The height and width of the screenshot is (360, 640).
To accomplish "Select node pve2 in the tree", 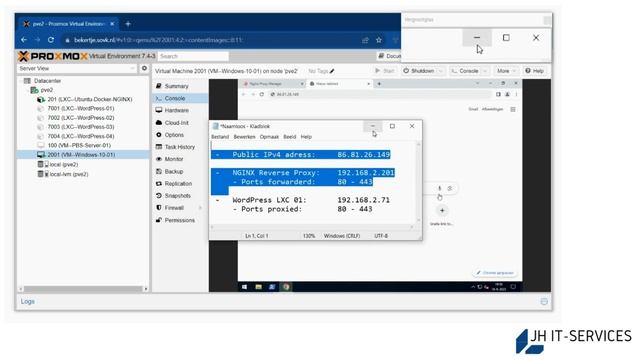I will click(47, 90).
